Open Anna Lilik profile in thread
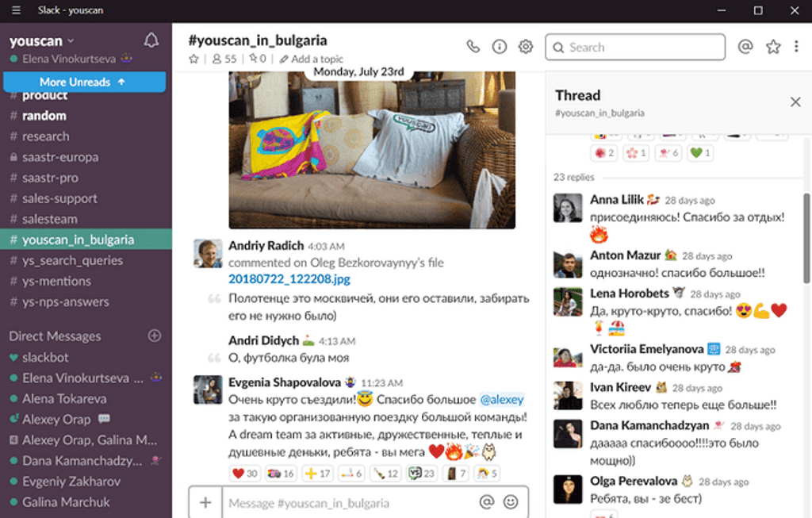This screenshot has width=812, height=518. pos(617,199)
